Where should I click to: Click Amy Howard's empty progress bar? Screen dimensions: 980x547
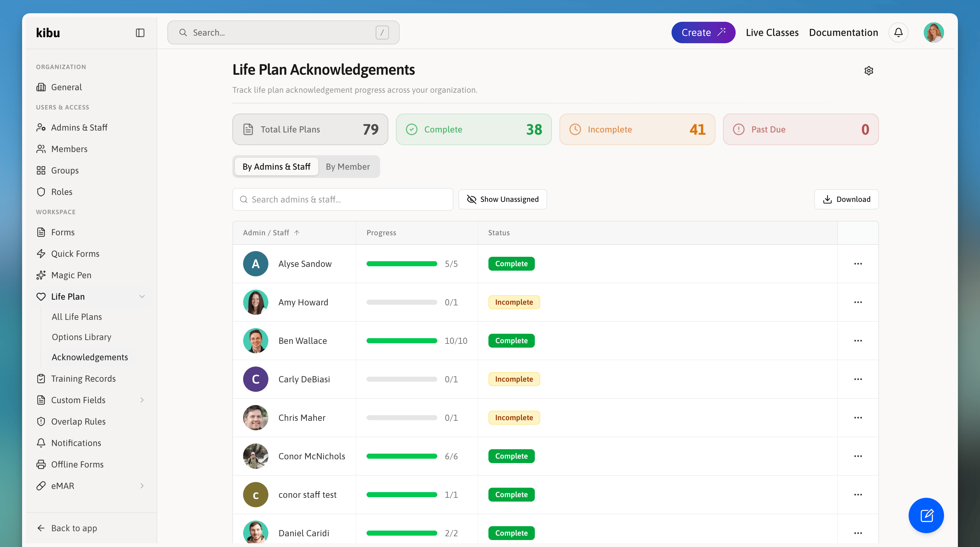(x=402, y=302)
